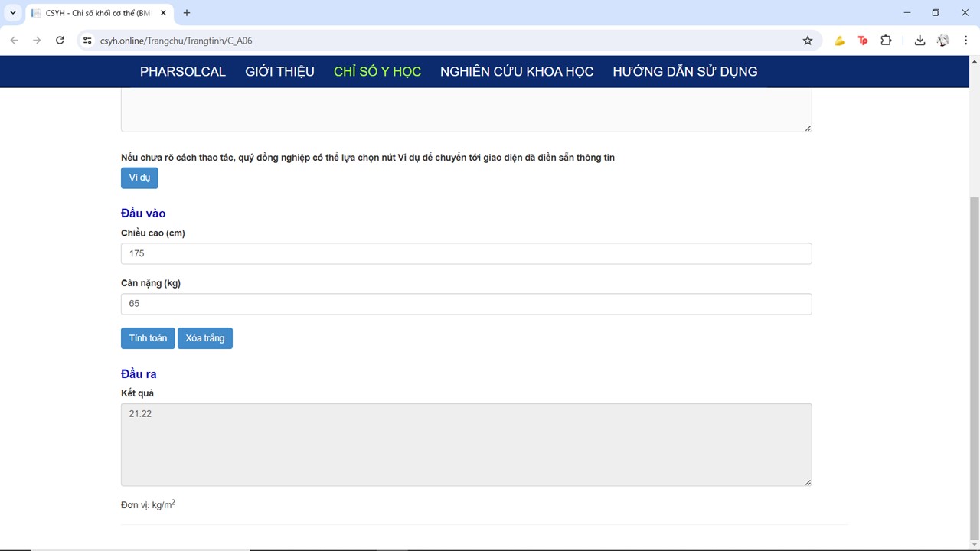Click the Cân nặng (kg) label

[x=151, y=283]
